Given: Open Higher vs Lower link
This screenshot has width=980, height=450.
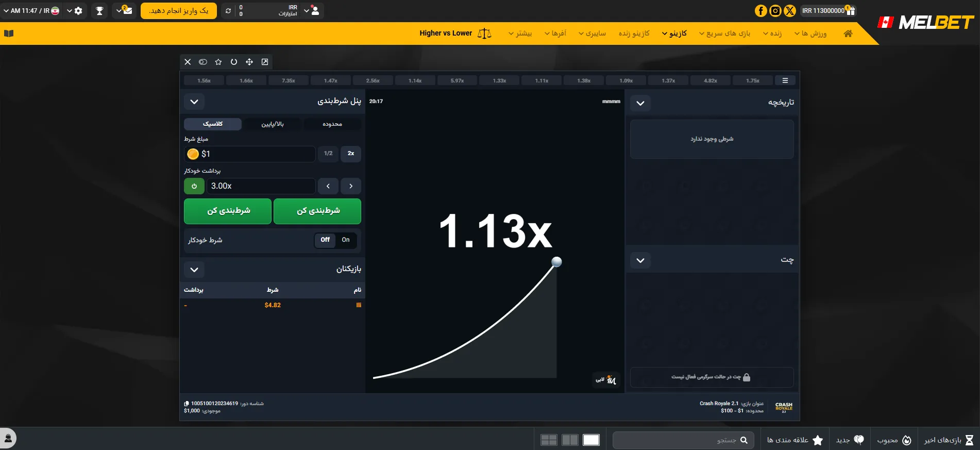Looking at the screenshot, I should [455, 34].
